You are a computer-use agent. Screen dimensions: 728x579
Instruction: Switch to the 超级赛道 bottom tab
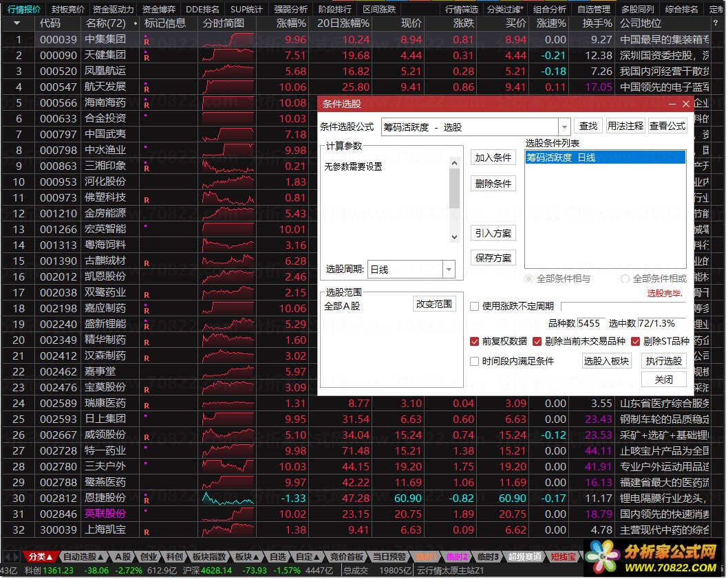click(524, 557)
